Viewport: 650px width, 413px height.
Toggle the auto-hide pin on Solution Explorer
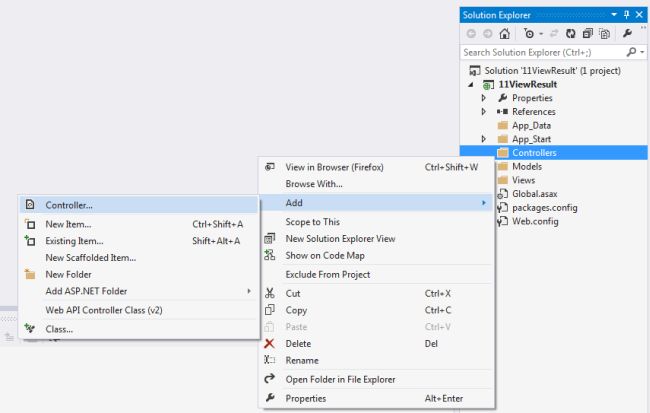626,15
